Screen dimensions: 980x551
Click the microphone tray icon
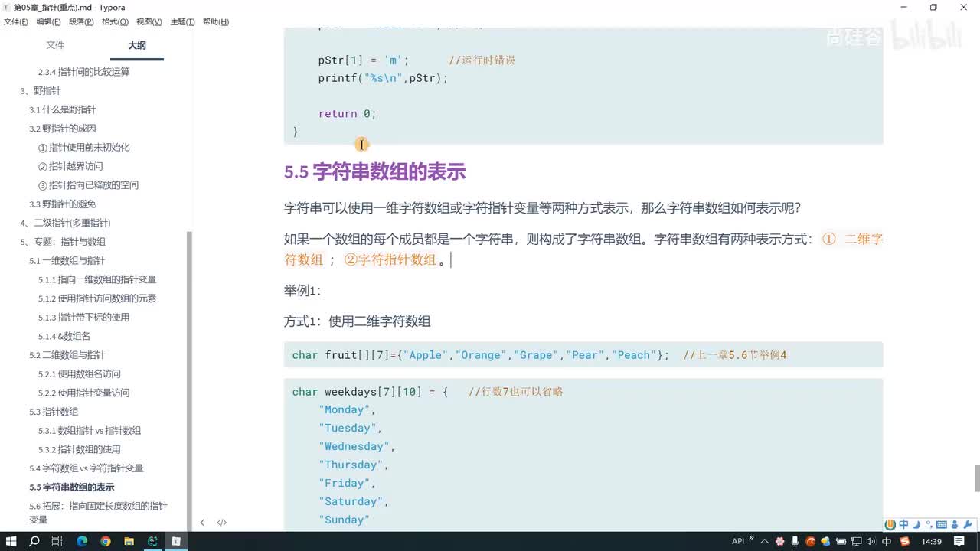795,541
